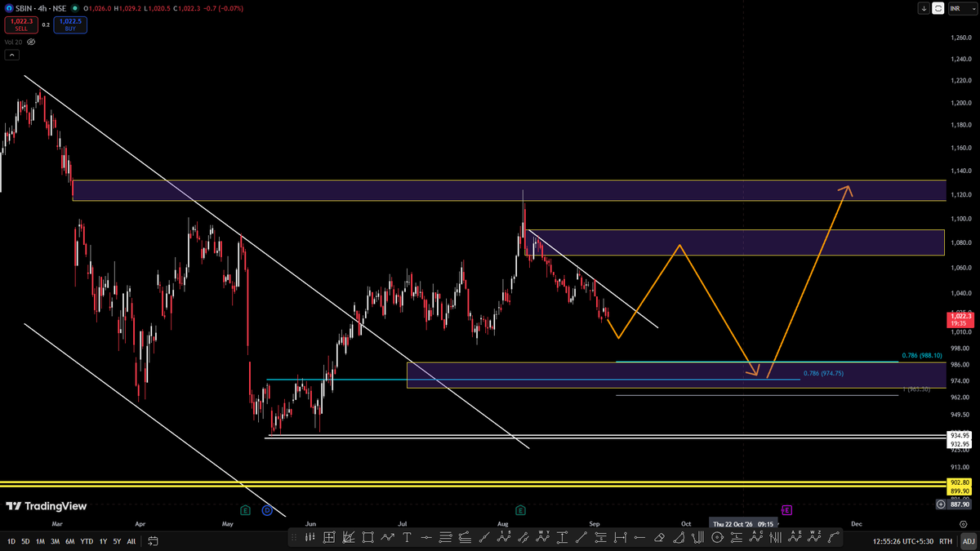Click the plus button beside 887.90
The width and height of the screenshot is (980, 551).
pyautogui.click(x=941, y=505)
